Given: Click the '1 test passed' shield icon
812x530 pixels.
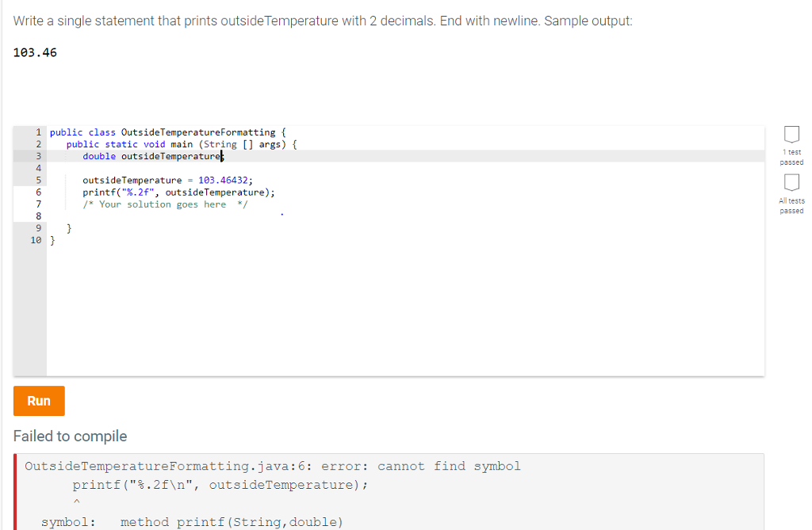Looking at the screenshot, I should click(791, 135).
